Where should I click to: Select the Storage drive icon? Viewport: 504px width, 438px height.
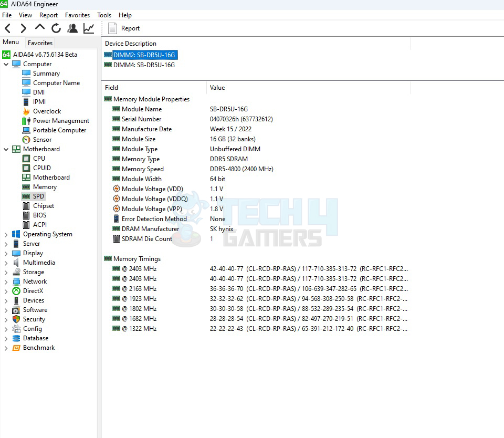coord(16,272)
